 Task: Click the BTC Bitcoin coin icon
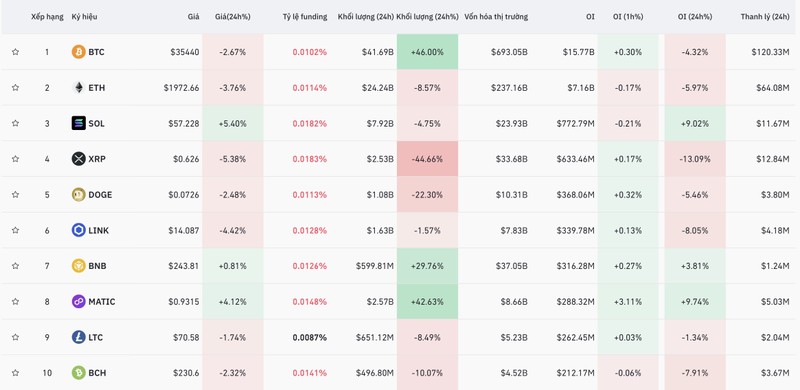[x=79, y=52]
